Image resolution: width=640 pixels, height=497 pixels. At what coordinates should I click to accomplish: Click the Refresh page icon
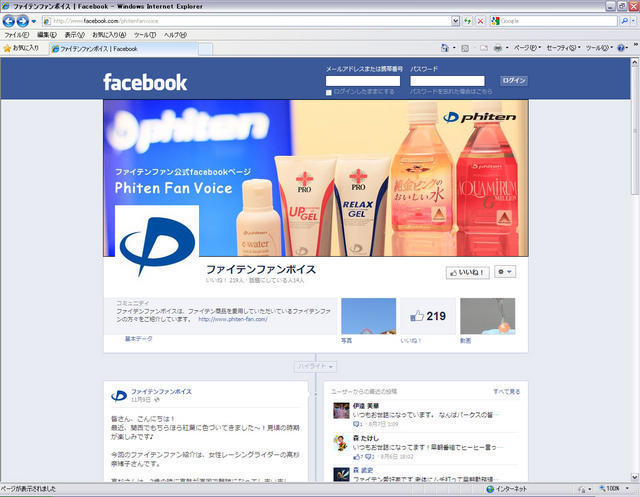point(467,20)
